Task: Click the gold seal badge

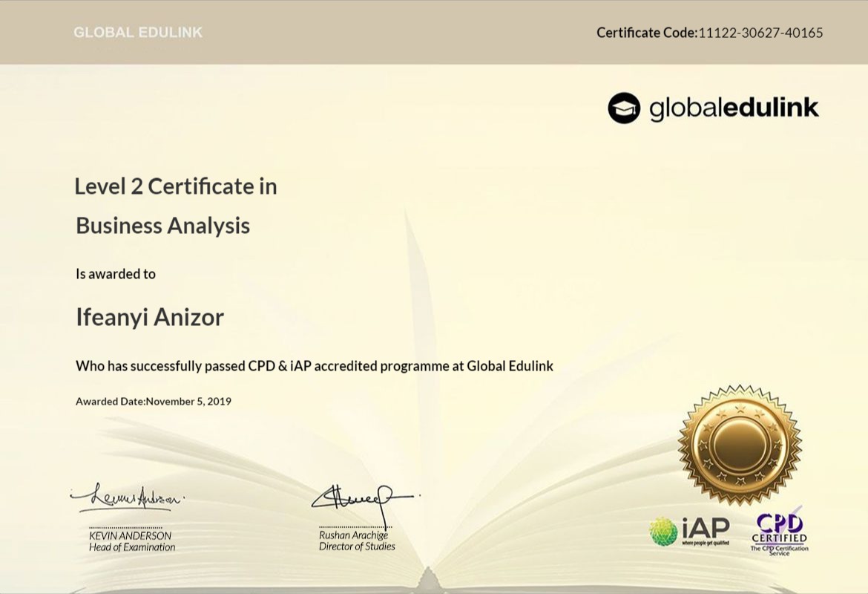Action: point(739,446)
